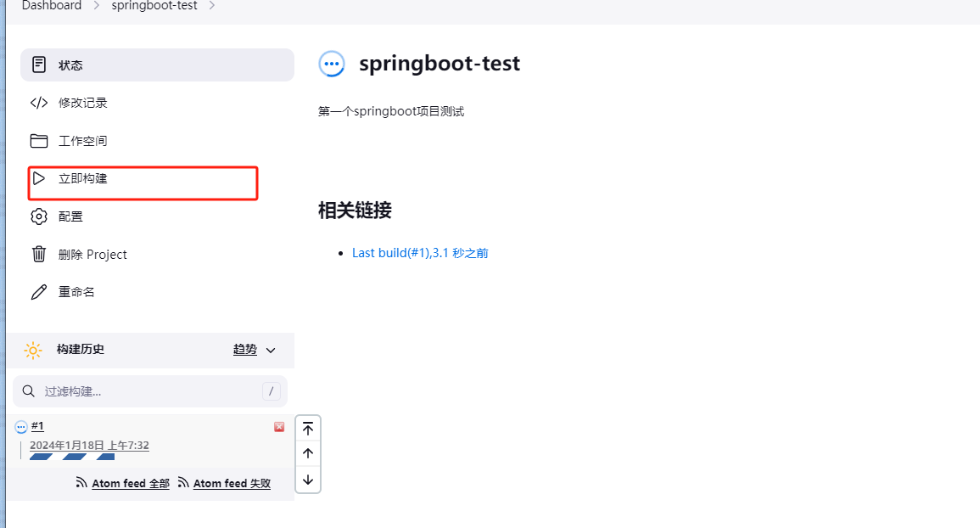Click the folder icon for 工作空间

(x=39, y=141)
